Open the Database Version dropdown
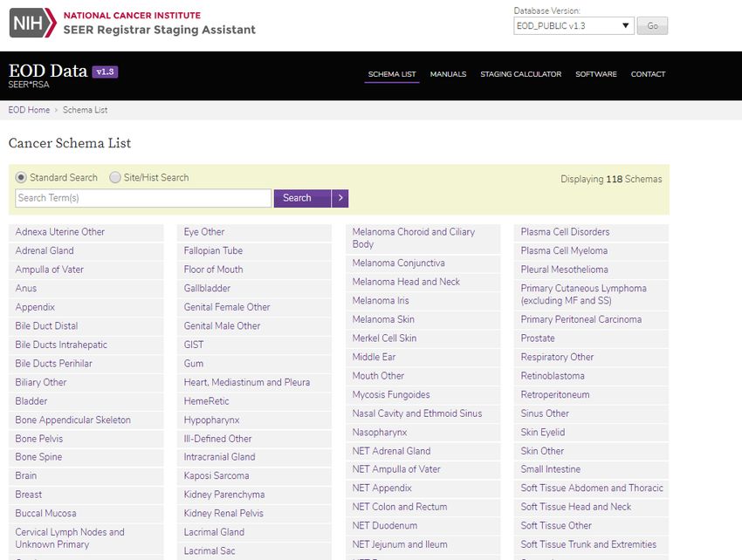 point(574,26)
